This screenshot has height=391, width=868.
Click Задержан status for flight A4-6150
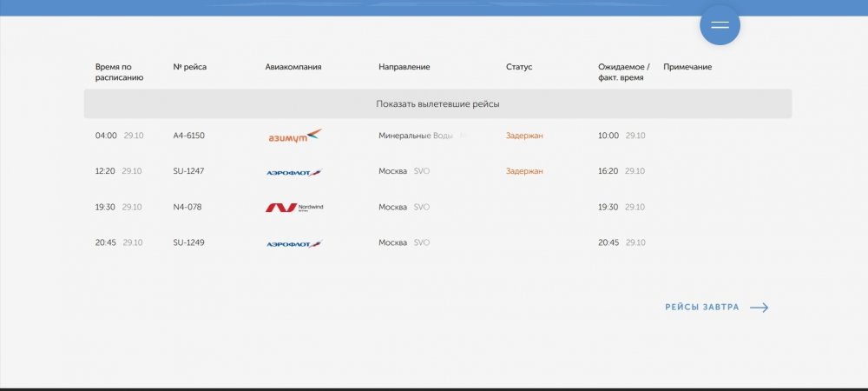click(524, 136)
